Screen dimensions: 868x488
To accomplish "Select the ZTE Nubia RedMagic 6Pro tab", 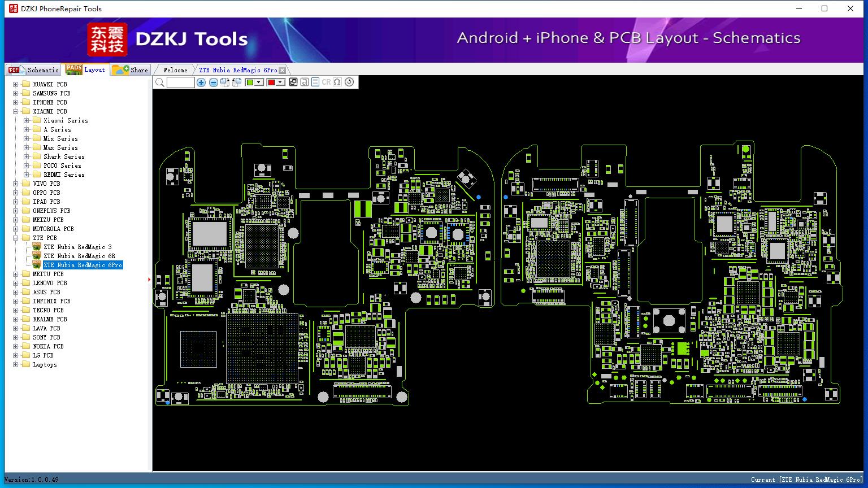I will tap(238, 70).
